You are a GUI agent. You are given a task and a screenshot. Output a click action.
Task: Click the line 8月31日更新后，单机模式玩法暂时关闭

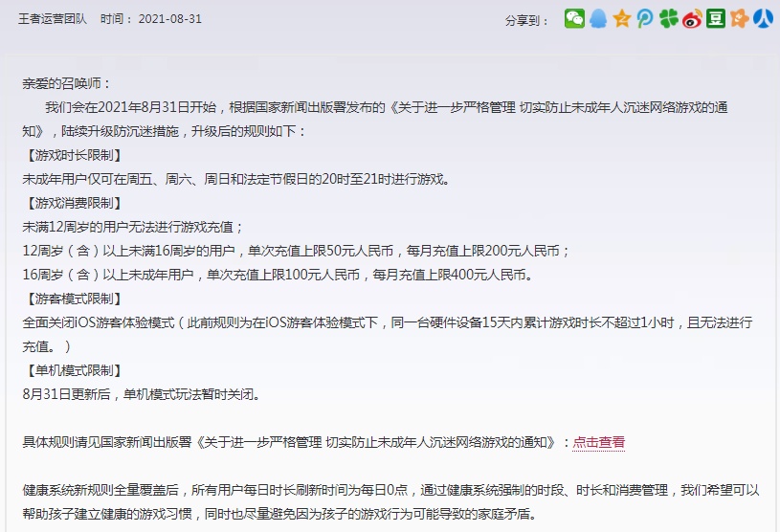[142, 394]
